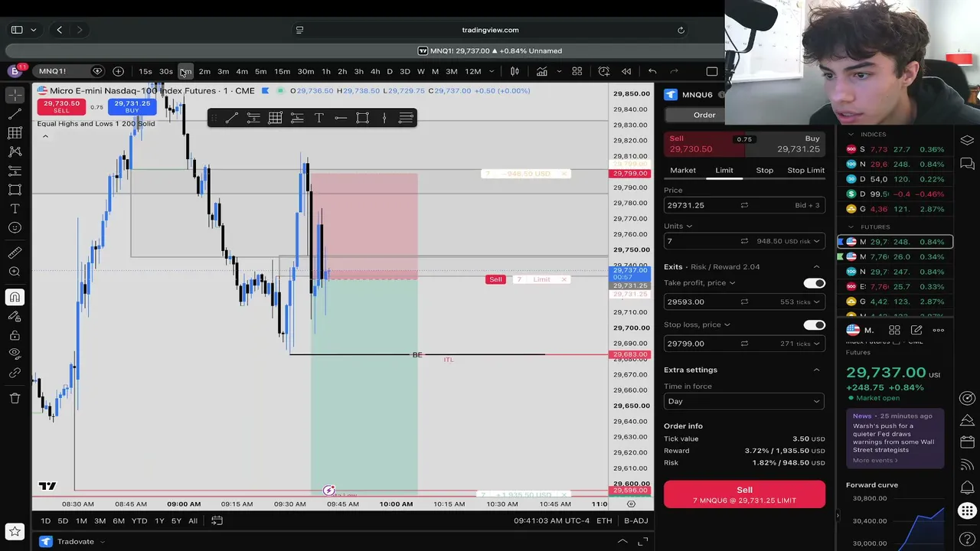Viewport: 980px width, 551px height.
Task: Toggle magnet mode for drawings
Action: 15,297
